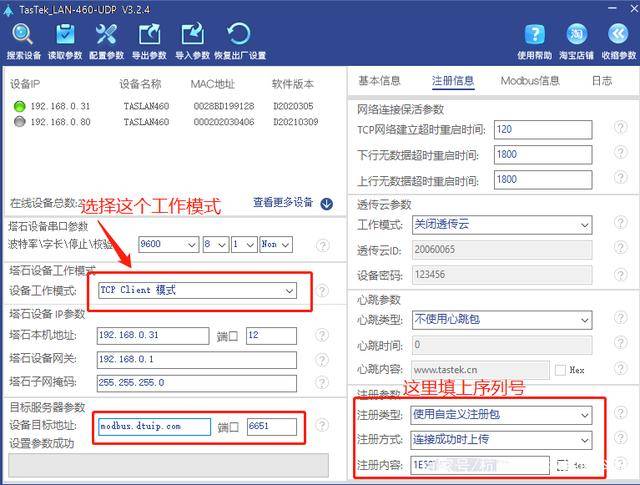This screenshot has width=640, height=485.
Task: Click help icon beside 心跳类型 dropdown
Action: (x=620, y=318)
